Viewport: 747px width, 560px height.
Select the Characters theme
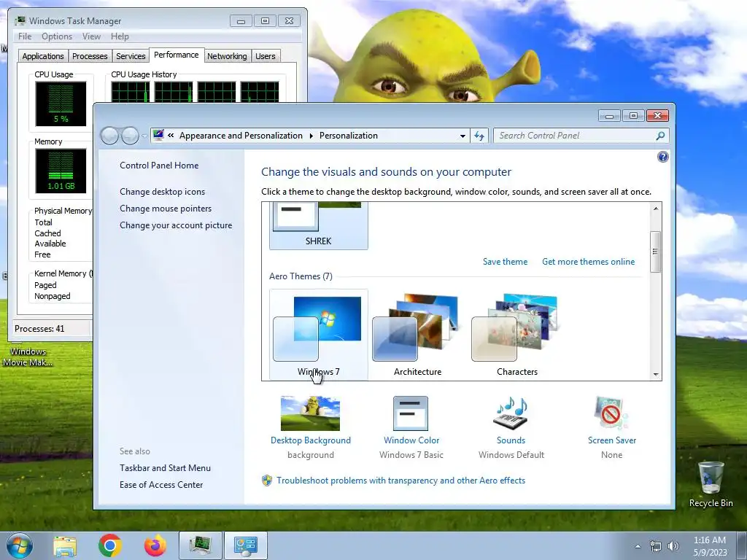[x=517, y=334]
